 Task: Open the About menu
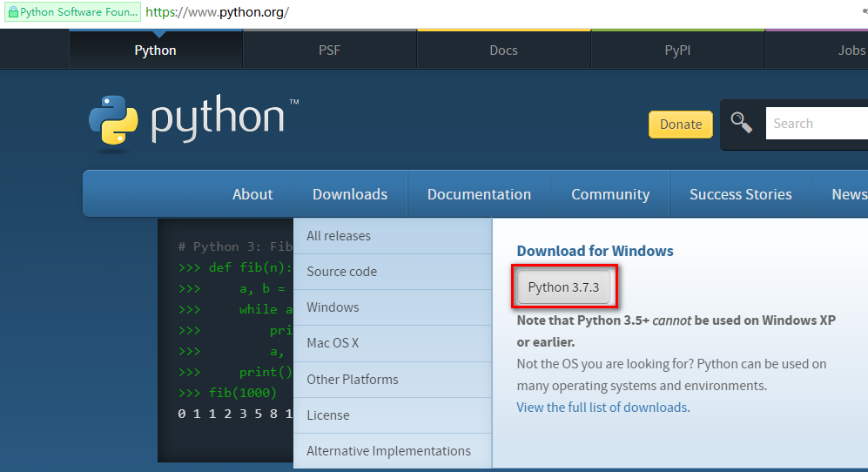click(252, 194)
